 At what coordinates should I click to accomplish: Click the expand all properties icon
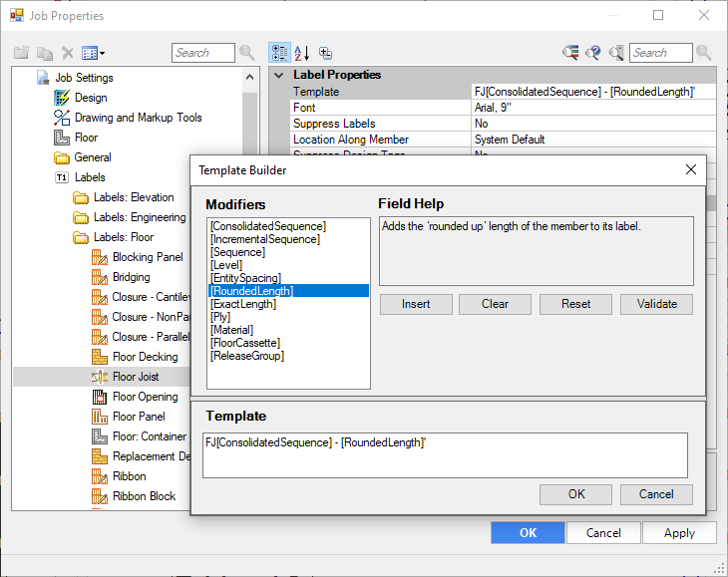[x=325, y=53]
